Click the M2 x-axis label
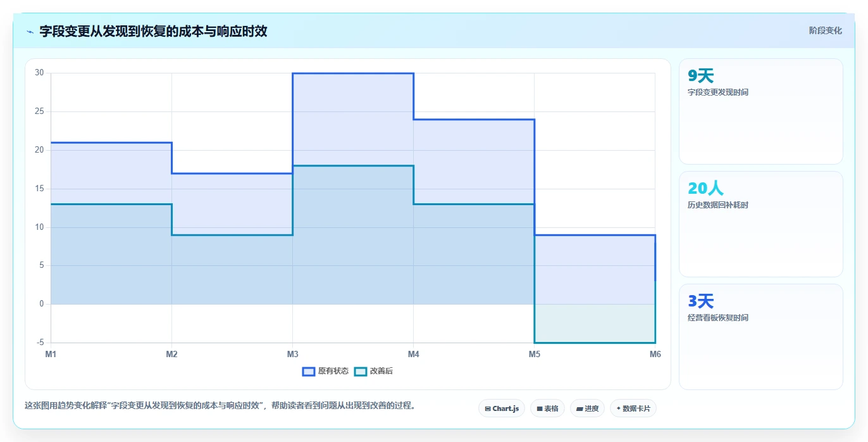This screenshot has height=442, width=868. point(171,354)
